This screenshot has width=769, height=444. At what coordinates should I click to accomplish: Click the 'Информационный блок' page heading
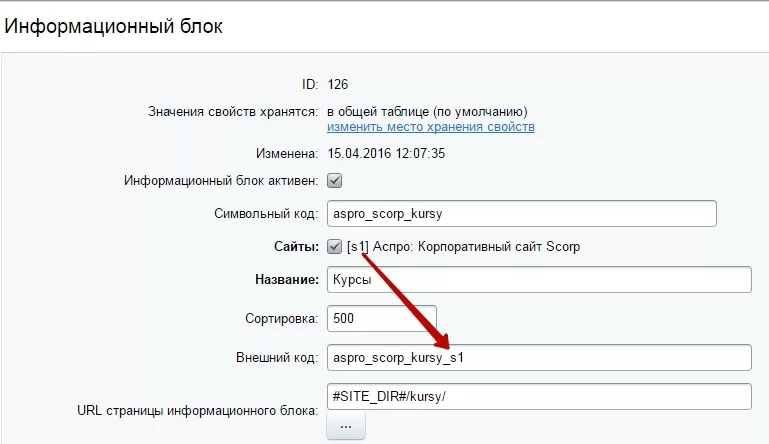113,26
